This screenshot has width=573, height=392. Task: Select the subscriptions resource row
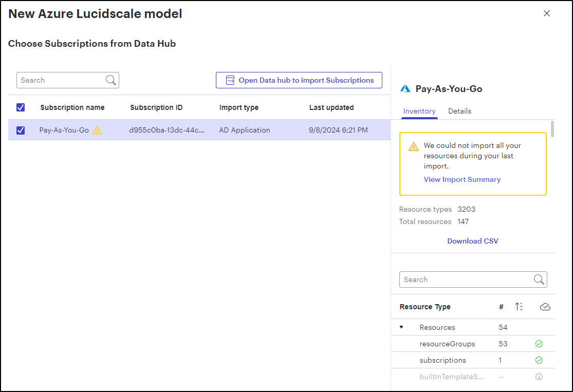(x=473, y=360)
